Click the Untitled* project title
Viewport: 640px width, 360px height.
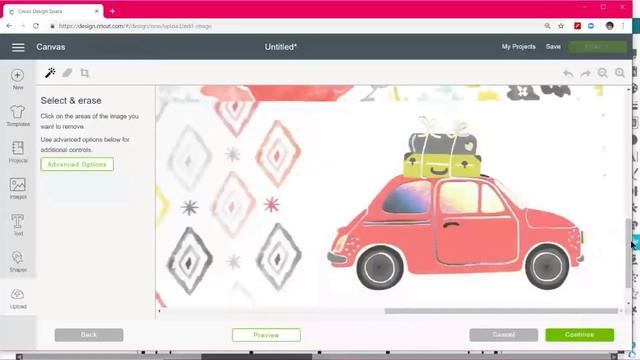pyautogui.click(x=281, y=47)
